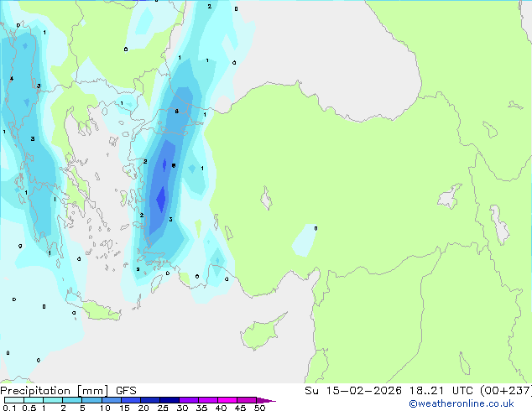The height and width of the screenshot is (411, 532).
Task: Click legend value label '15'
Action: 124,408
